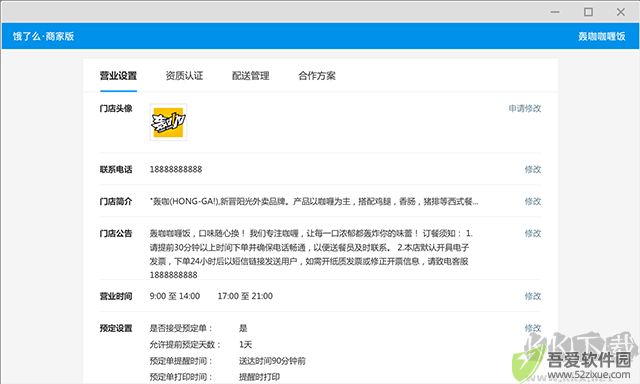
Task: Maximize the application window
Action: [588, 12]
